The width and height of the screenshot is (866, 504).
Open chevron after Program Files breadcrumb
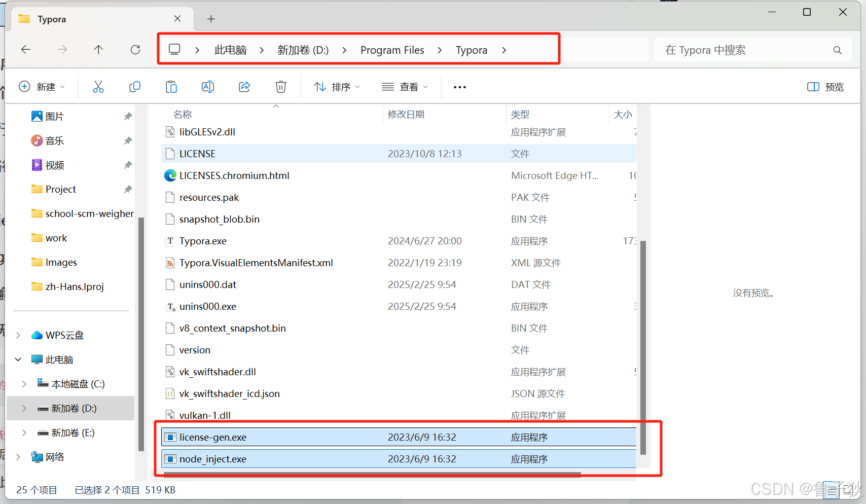tap(440, 50)
